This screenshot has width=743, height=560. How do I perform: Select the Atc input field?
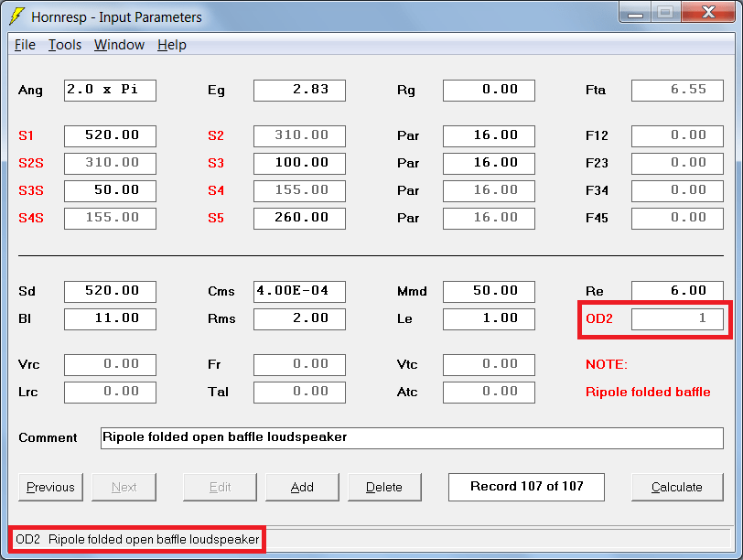[x=489, y=393]
